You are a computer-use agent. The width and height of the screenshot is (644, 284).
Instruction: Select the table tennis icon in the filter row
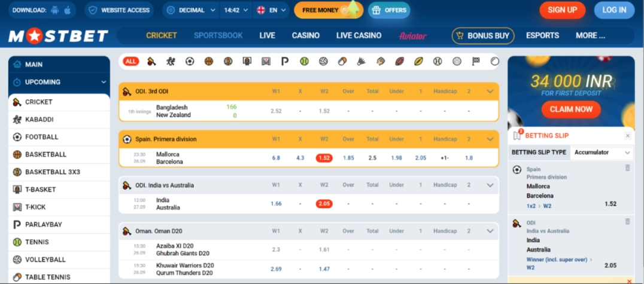coord(342,62)
